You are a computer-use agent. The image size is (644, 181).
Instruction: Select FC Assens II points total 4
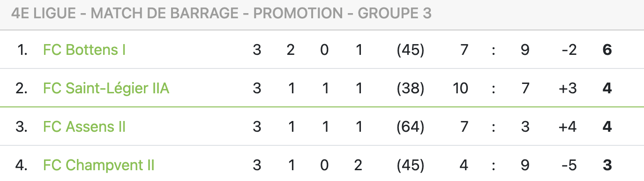point(607,127)
